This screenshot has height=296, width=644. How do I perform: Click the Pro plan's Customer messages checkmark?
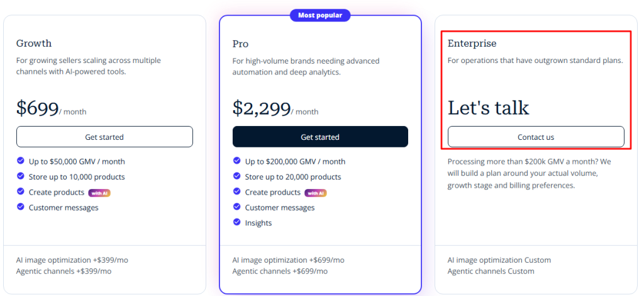tap(236, 207)
